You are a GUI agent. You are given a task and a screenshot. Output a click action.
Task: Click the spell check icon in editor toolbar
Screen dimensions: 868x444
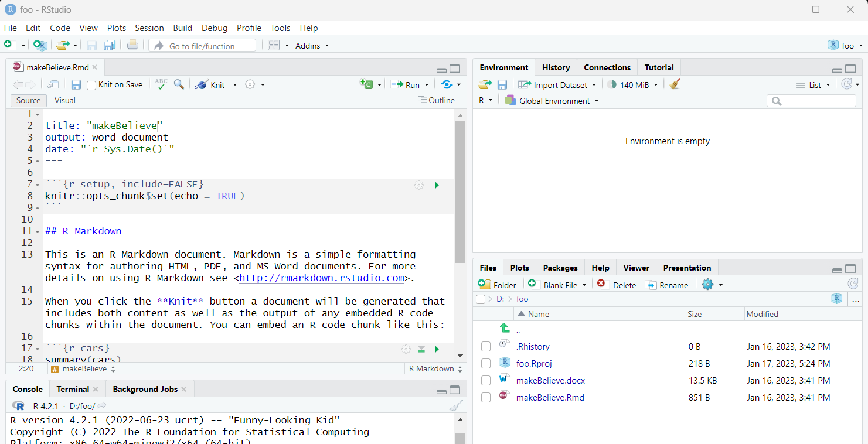[x=161, y=84]
